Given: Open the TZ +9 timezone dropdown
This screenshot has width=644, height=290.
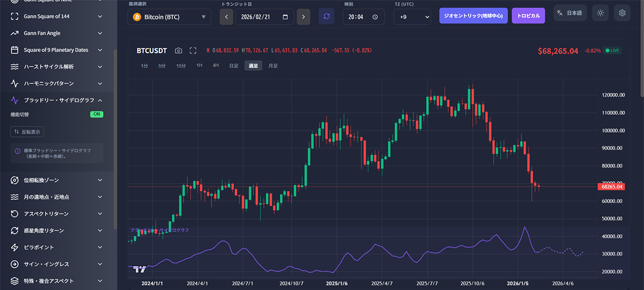Looking at the screenshot, I should point(412,17).
